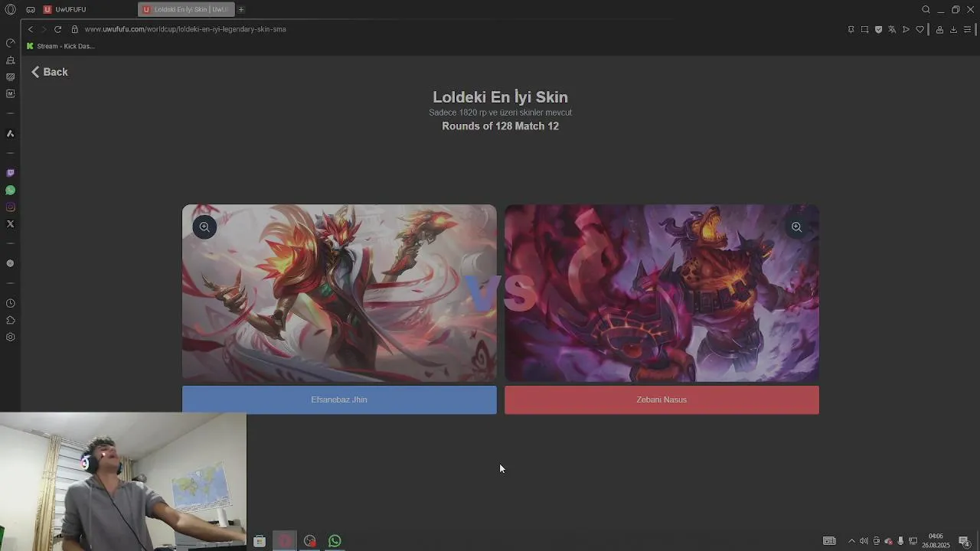Vote for Efsanebaz Jhin blue button
This screenshot has height=551, width=980.
(x=339, y=399)
